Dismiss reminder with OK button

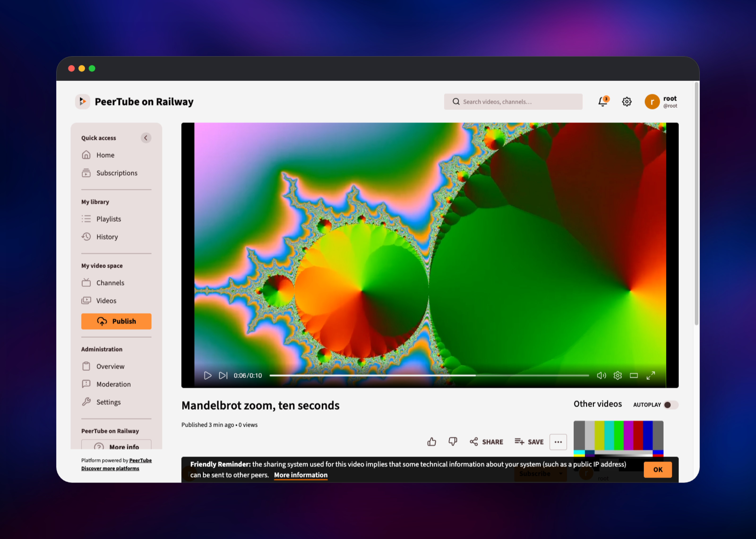(x=658, y=469)
